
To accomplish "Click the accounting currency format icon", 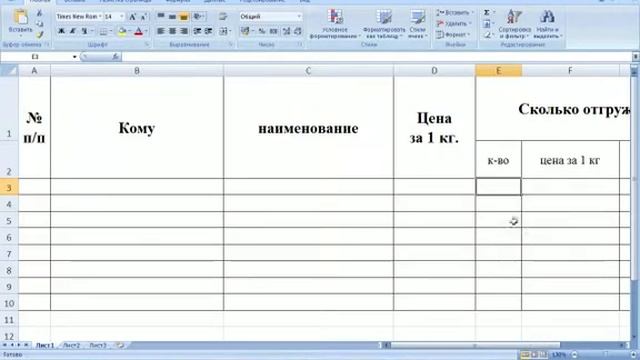I will pyautogui.click(x=245, y=31).
